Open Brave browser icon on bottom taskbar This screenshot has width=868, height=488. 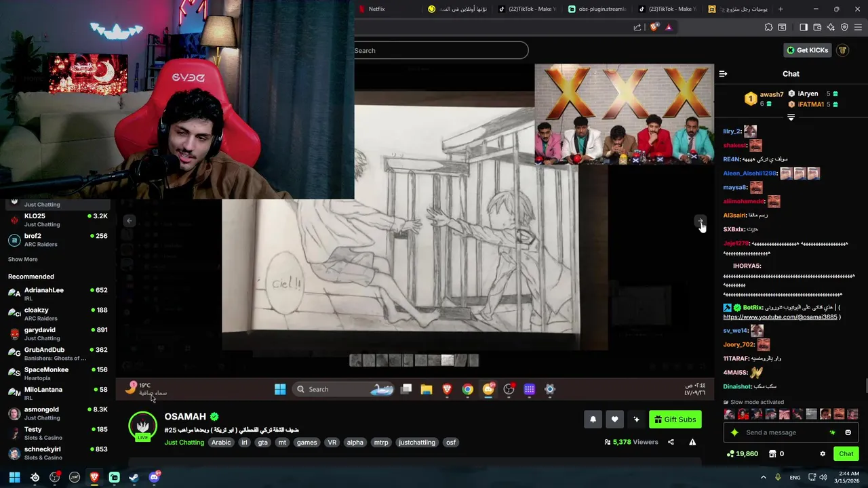coord(94,477)
